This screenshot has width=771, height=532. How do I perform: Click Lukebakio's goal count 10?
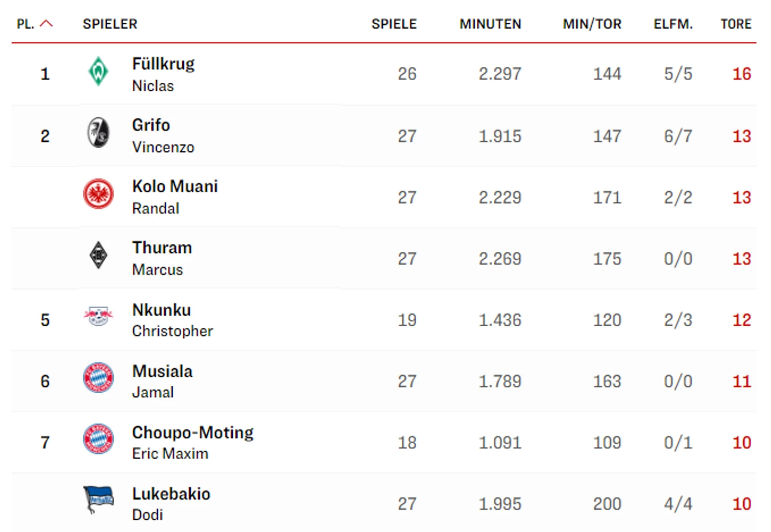(741, 504)
